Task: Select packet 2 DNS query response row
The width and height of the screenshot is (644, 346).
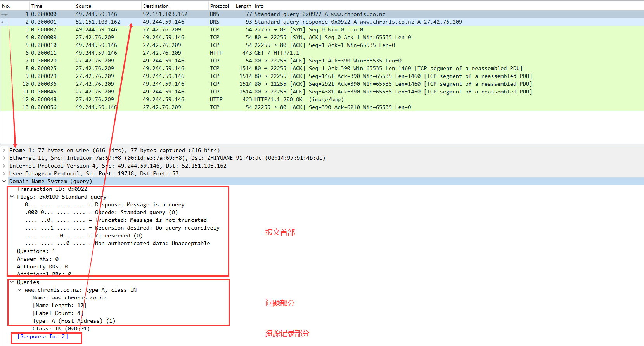Action: pyautogui.click(x=322, y=22)
